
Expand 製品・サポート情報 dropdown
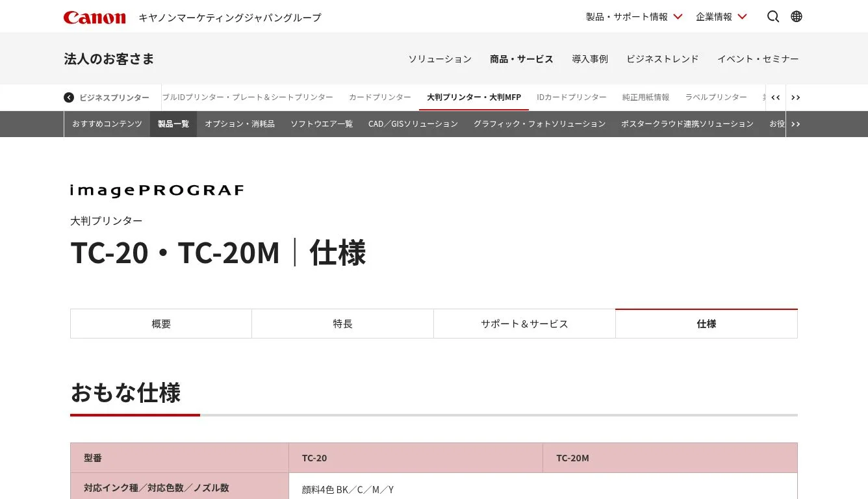point(634,17)
